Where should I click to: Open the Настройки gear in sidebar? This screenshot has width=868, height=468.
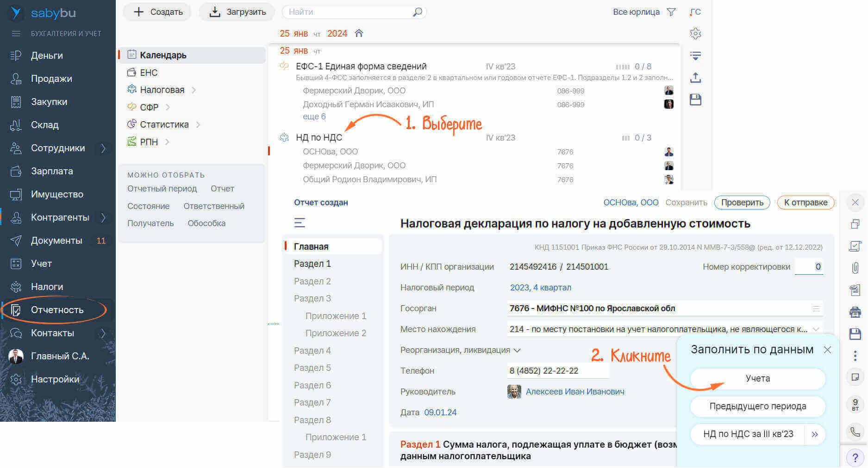16,379
